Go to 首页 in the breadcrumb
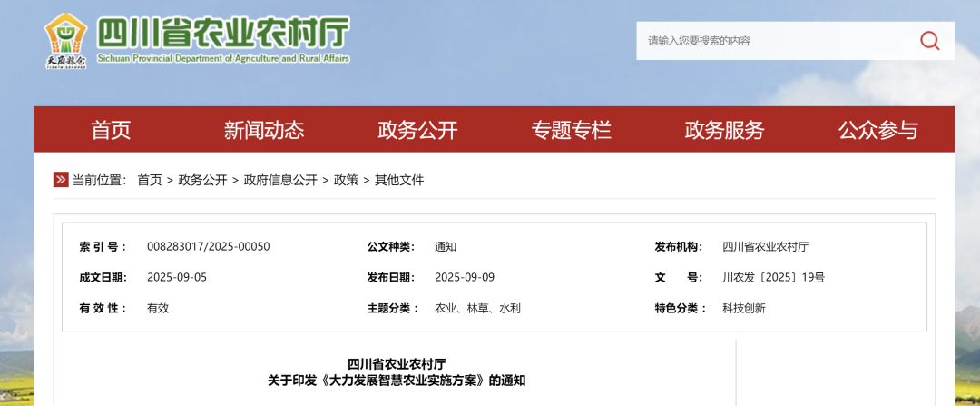Screen dimensions: 980x406 (150, 180)
